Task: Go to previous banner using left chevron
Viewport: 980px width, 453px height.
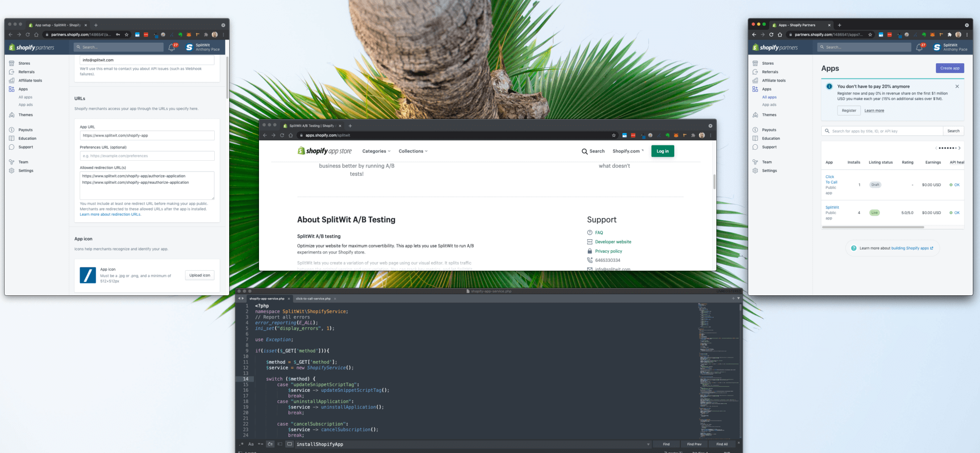Action: click(936, 148)
